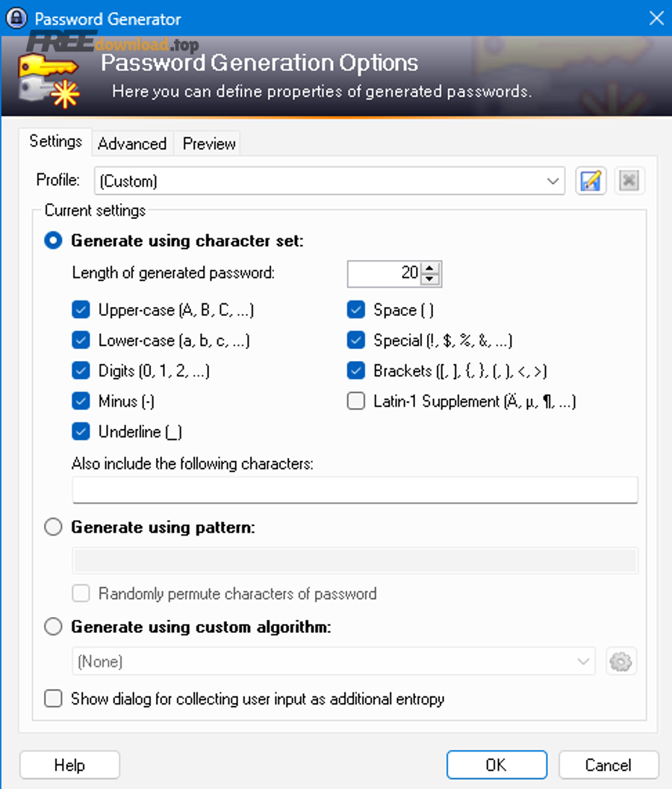The image size is (672, 789).
Task: Increase password length with up arrow
Action: coord(431,267)
